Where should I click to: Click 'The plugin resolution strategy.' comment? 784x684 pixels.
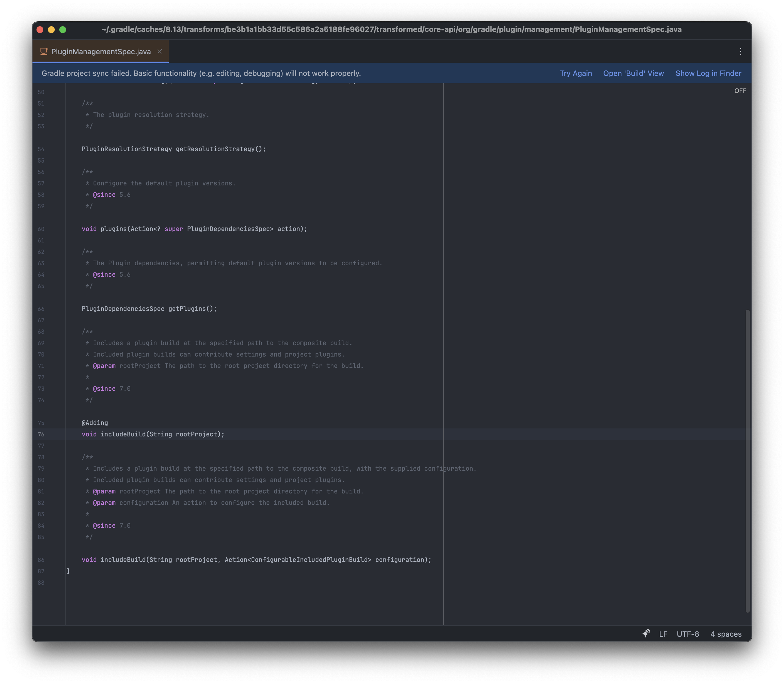(x=151, y=115)
